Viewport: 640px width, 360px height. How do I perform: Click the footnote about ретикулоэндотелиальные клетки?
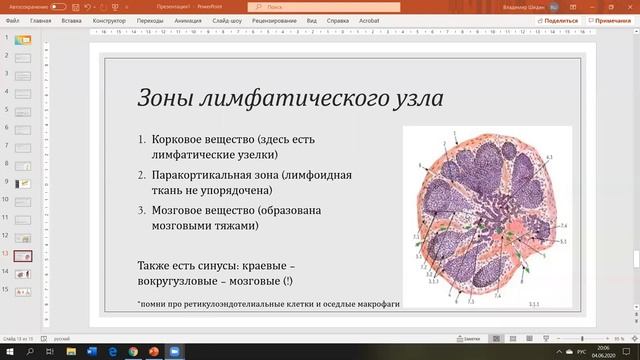point(269,304)
